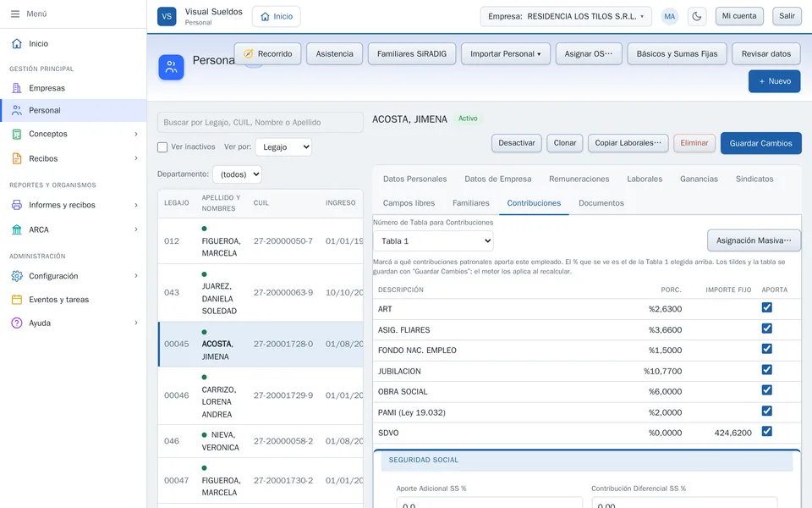812x508 pixels.
Task: Click the Conceptos calculator icon
Action: [x=17, y=134]
